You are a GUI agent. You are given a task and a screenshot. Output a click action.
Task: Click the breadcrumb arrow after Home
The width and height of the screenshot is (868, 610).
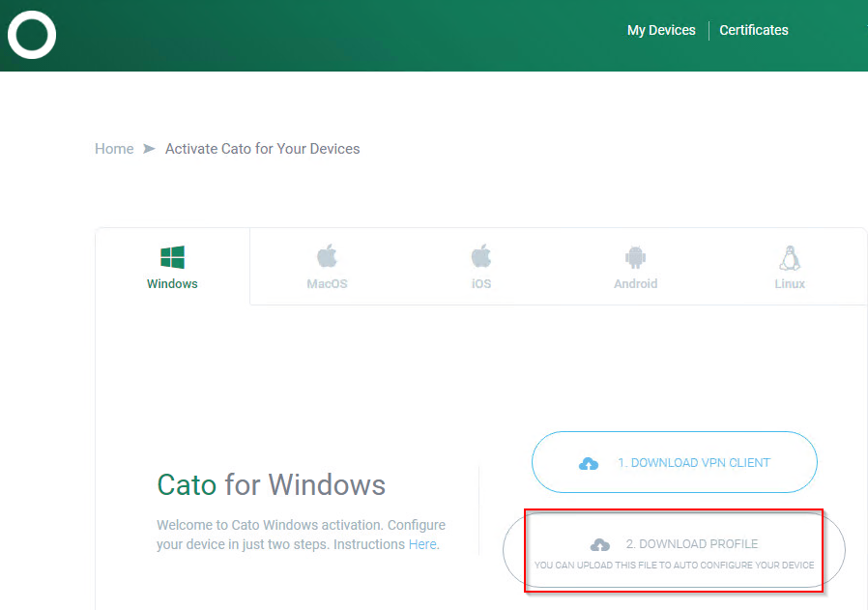click(x=148, y=149)
